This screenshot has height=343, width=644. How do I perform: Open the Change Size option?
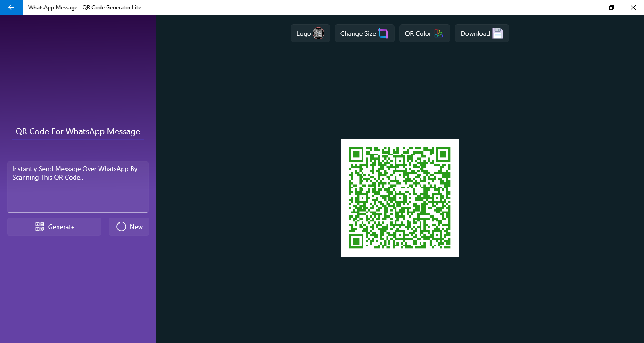click(x=364, y=33)
